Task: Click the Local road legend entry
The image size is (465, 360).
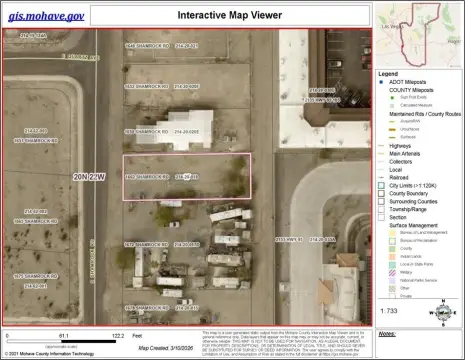Action: point(395,170)
